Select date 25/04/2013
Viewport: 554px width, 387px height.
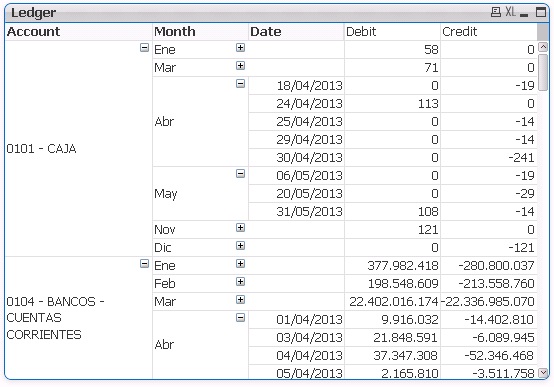pos(296,122)
